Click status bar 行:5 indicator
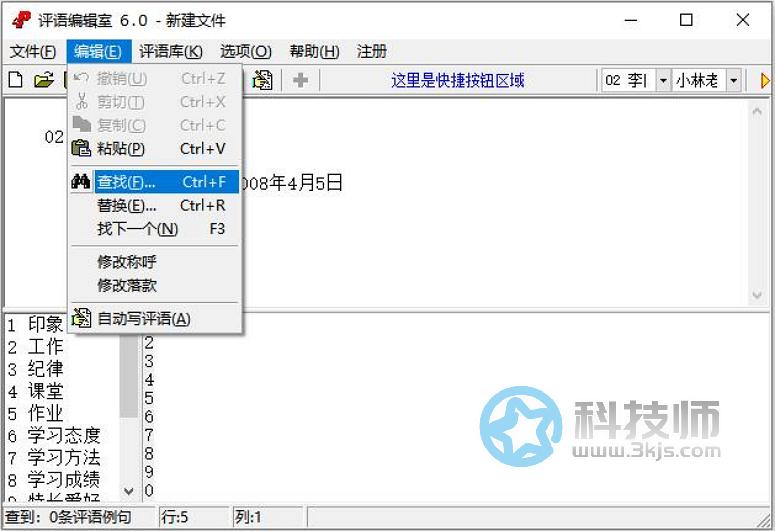Viewport: 775px width, 531px height. pyautogui.click(x=174, y=517)
